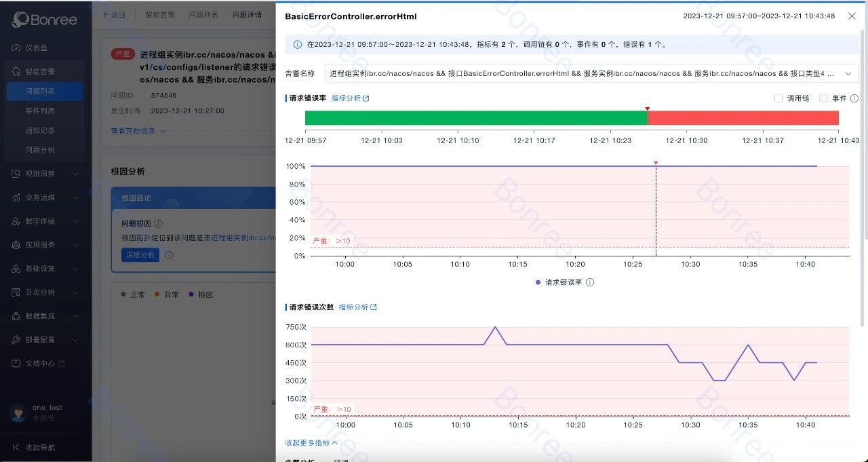Click the red segment of status bar
868x462 pixels.
tap(743, 118)
